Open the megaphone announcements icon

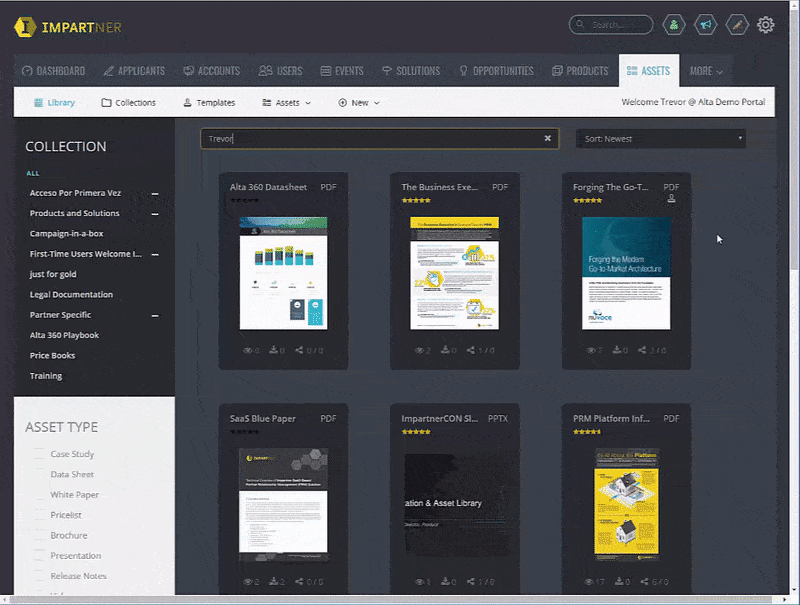pos(706,24)
